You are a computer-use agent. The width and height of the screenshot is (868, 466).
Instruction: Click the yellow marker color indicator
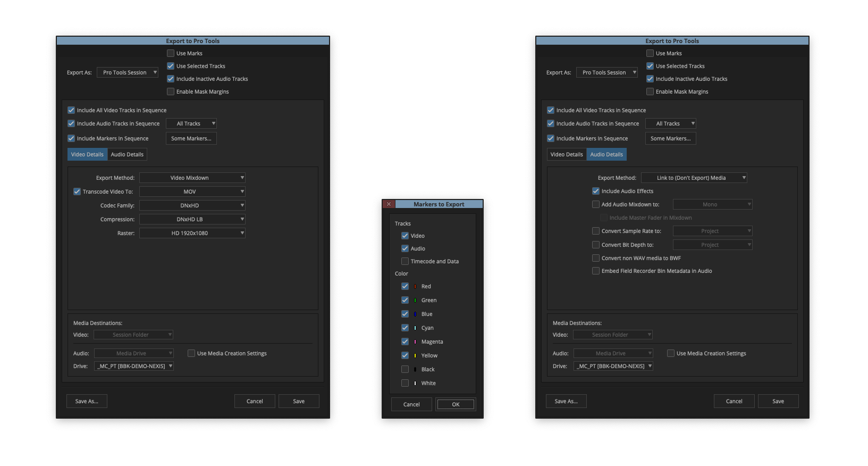point(415,356)
